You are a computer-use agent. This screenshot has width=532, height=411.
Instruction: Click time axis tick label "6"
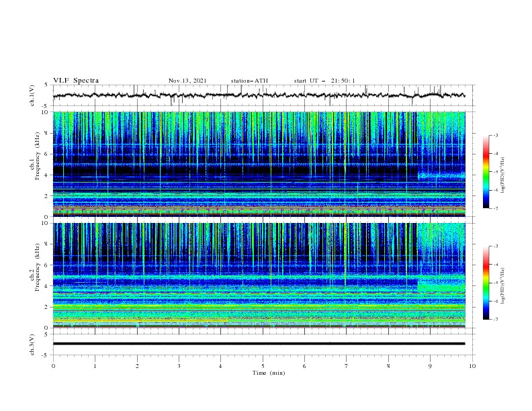tap(304, 366)
